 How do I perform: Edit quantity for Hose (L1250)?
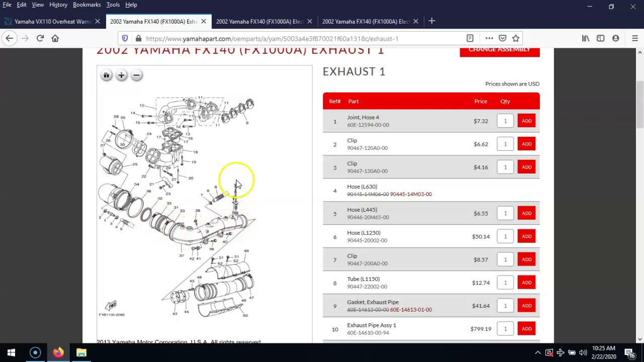pos(505,237)
